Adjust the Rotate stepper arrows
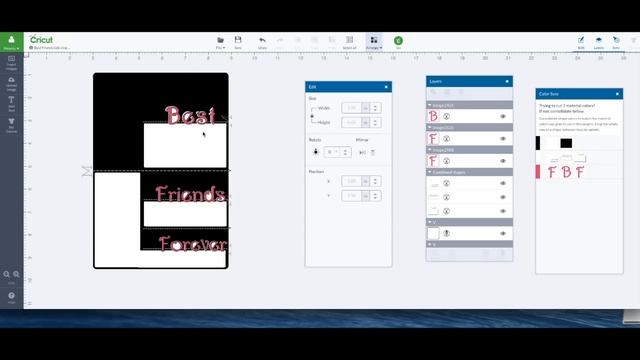 (346, 152)
